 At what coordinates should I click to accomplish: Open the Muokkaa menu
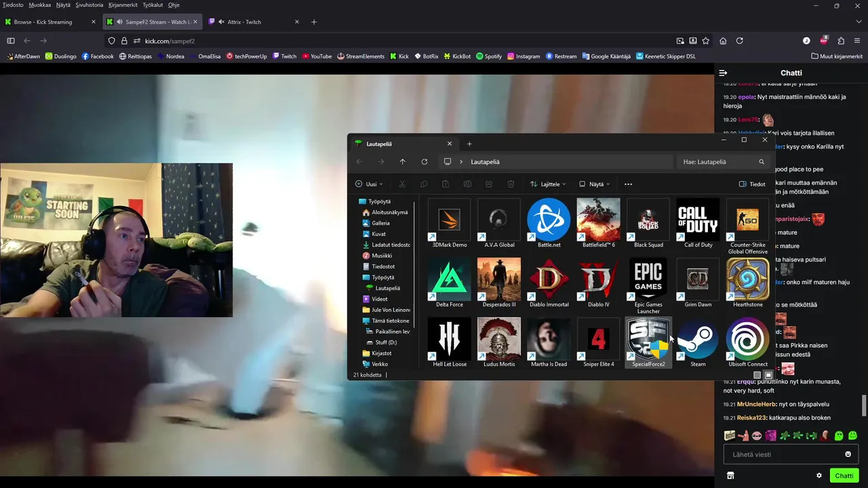tap(40, 5)
